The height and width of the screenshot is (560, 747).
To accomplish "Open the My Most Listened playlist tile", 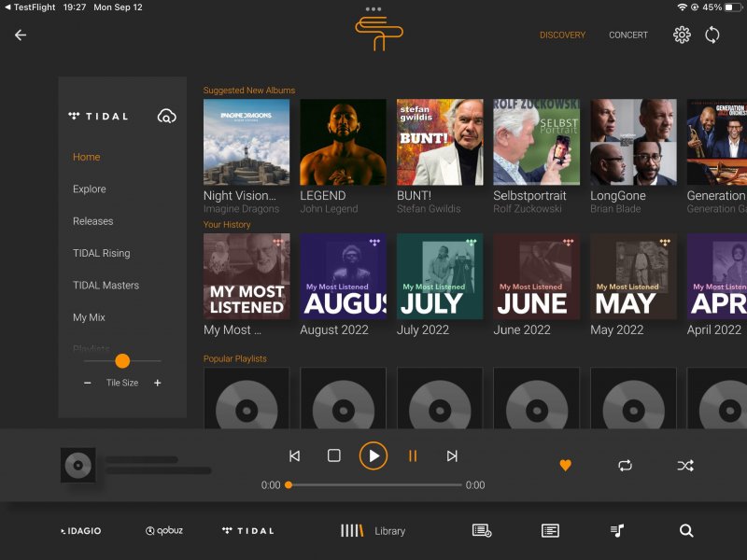I will tap(247, 276).
